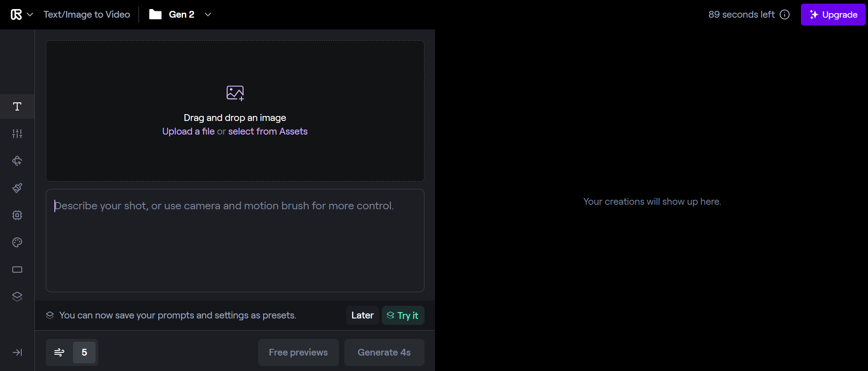Image resolution: width=868 pixels, height=371 pixels.
Task: Open the Aspect ratio rectangle icon
Action: click(x=17, y=270)
